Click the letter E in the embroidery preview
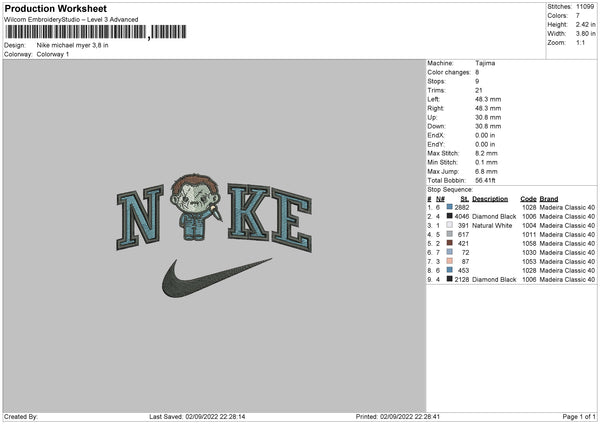600x424 pixels. [x=292, y=220]
